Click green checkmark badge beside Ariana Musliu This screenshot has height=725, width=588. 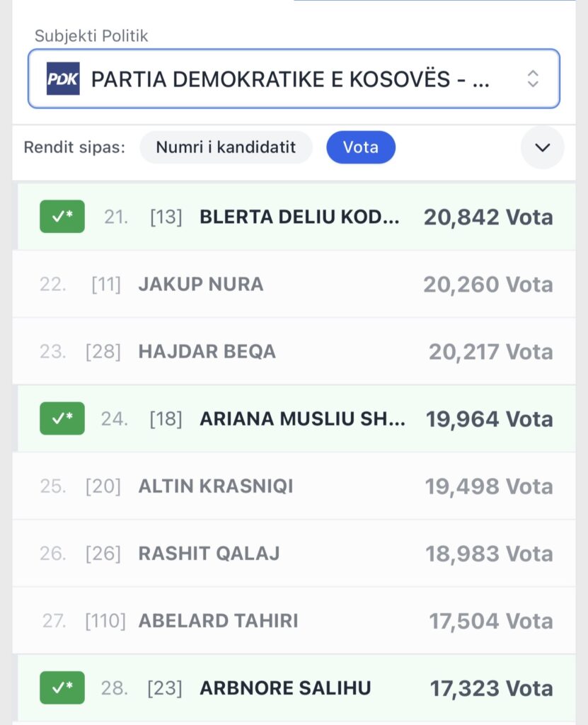tap(62, 418)
